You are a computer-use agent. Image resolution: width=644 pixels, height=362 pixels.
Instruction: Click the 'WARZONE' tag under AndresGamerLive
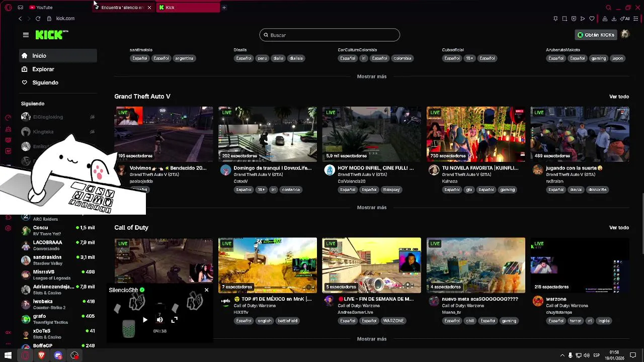(393, 321)
